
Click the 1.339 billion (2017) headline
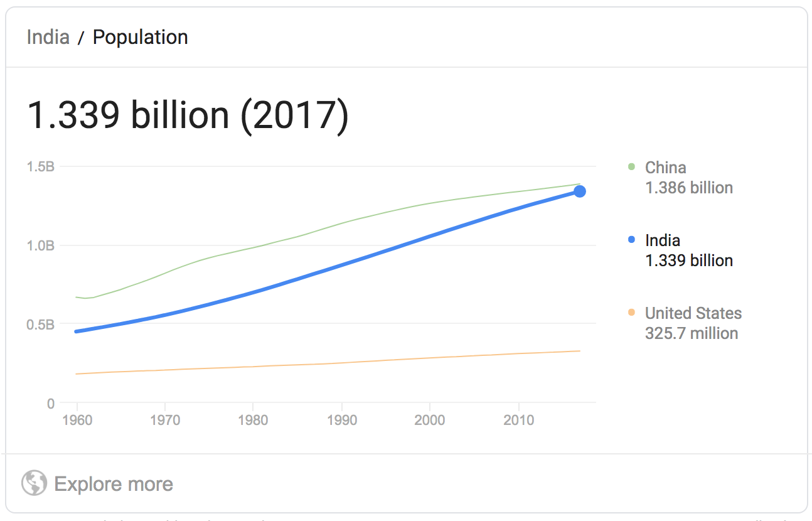187,115
